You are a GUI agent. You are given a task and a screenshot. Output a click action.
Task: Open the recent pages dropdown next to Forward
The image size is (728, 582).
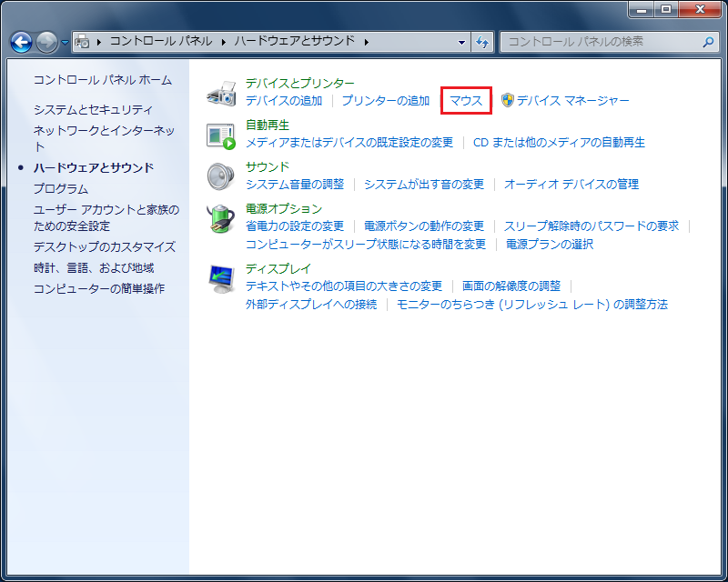pyautogui.click(x=65, y=42)
